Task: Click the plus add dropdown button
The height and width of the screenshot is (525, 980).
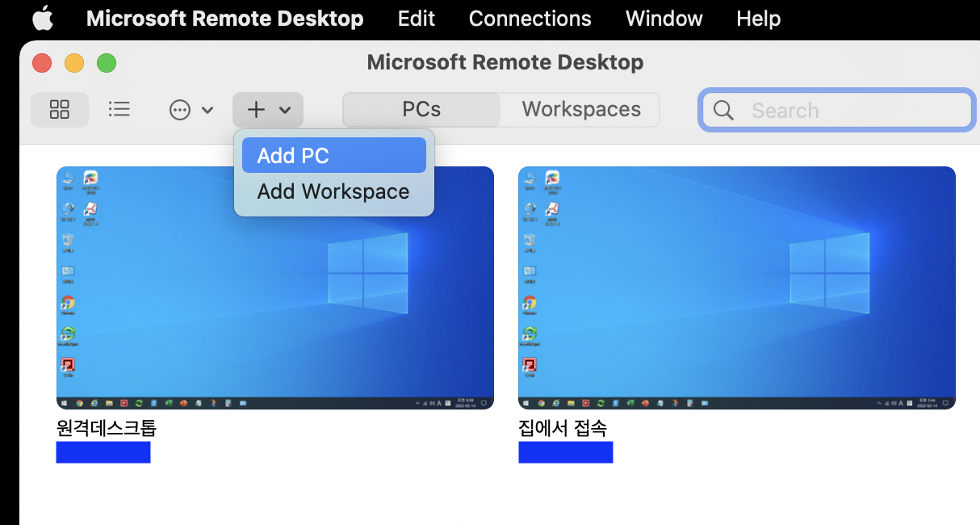Action: click(x=268, y=110)
